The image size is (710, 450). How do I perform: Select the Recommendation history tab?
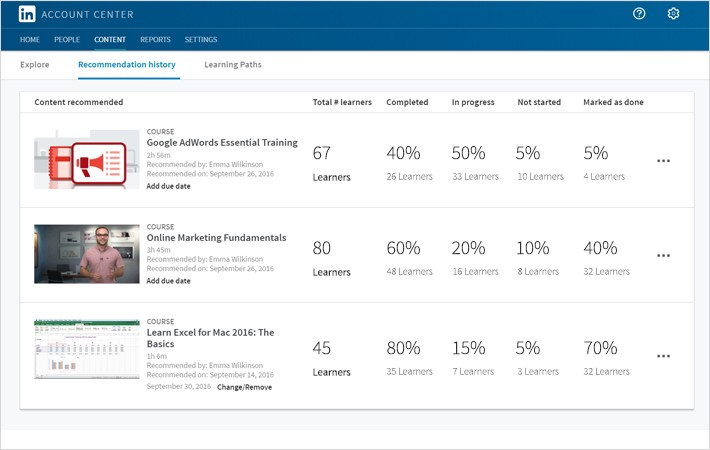point(127,65)
